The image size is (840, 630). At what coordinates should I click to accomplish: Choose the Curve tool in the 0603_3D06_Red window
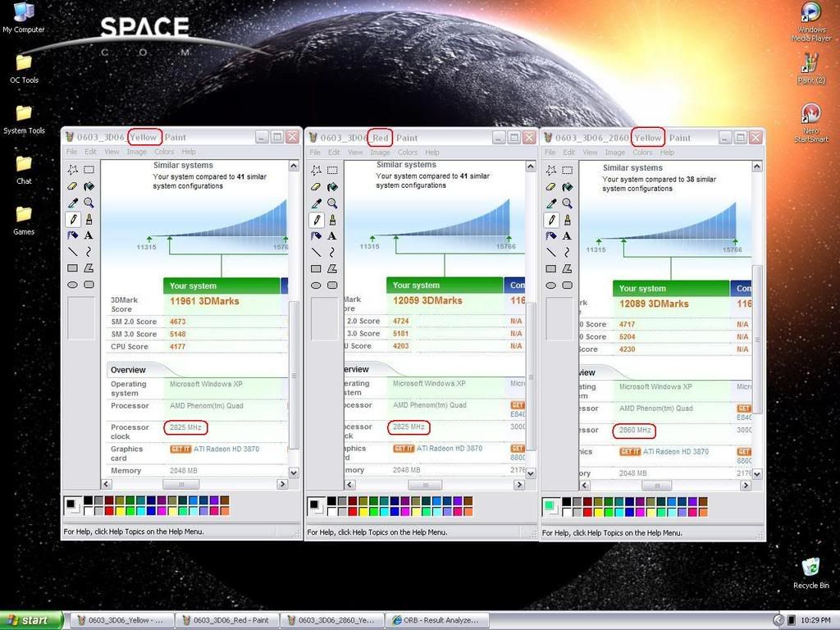pyautogui.click(x=333, y=253)
